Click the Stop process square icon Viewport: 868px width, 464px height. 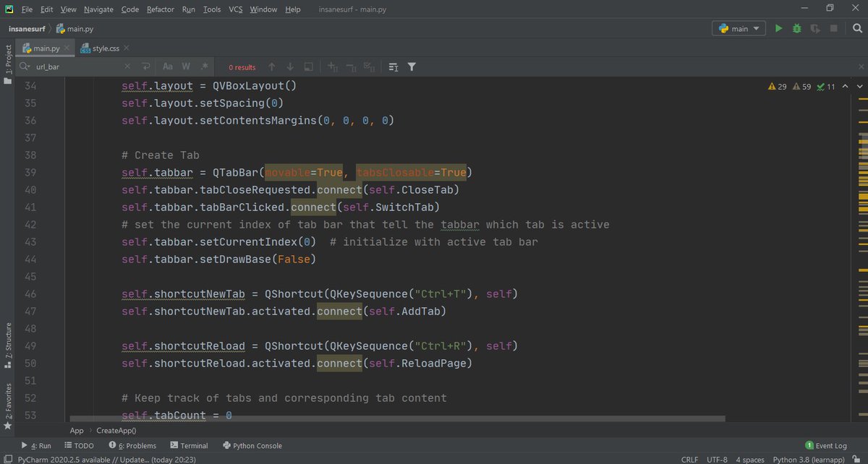(834, 29)
